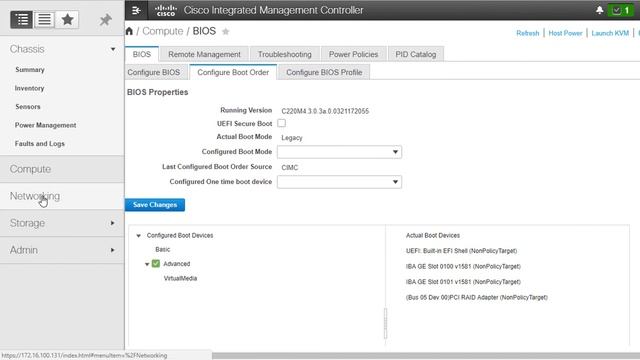Image resolution: width=640 pixels, height=360 pixels.
Task: Click the Host Power link
Action: (x=565, y=33)
